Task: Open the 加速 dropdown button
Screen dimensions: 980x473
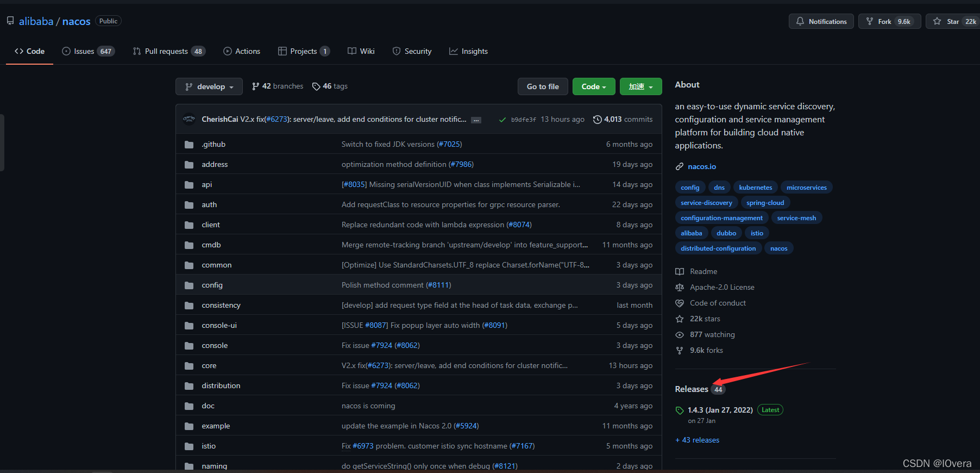Action: coord(641,86)
